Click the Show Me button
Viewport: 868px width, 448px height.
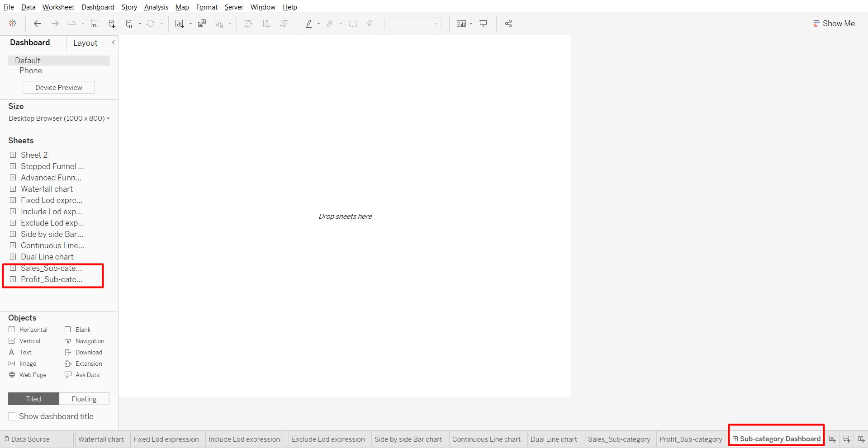point(834,24)
